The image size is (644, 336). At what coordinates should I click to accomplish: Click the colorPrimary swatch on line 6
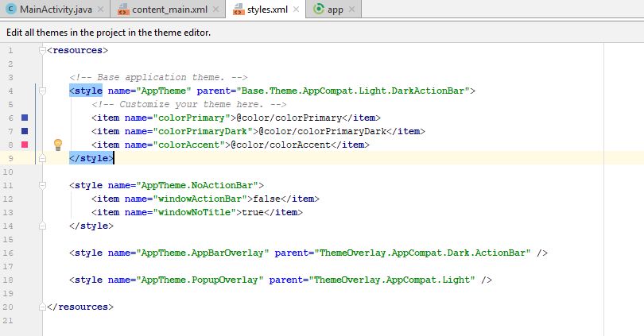(25, 118)
